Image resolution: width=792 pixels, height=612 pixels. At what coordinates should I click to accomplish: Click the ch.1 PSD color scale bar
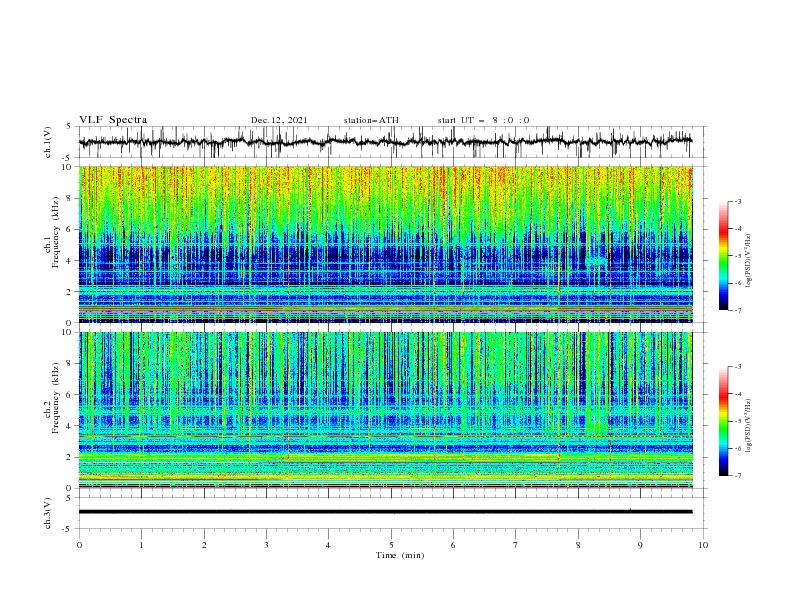click(723, 255)
